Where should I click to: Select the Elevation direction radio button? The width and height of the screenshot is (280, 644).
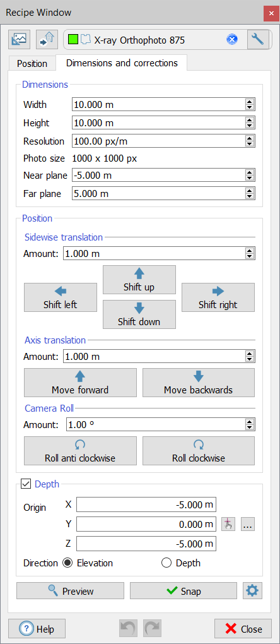pos(67,563)
